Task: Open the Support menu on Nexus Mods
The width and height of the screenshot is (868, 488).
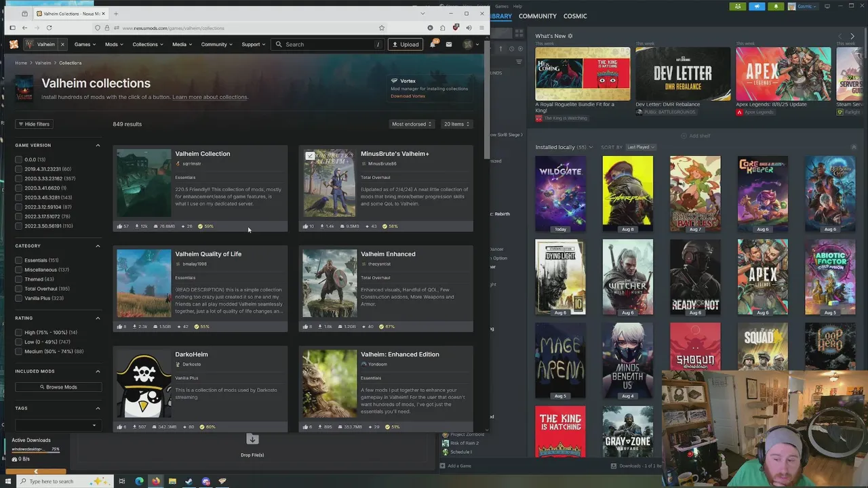Action: (x=254, y=45)
